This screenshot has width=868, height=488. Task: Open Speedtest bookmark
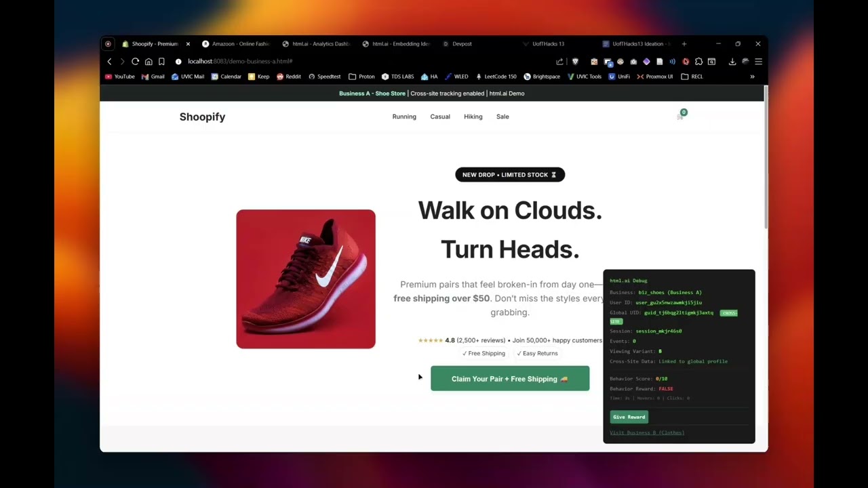tap(325, 77)
